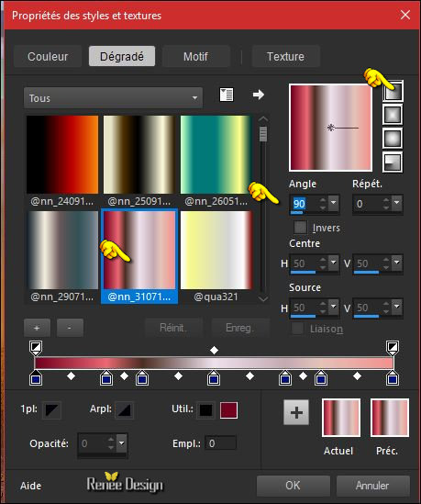The image size is (421, 504).
Task: Click the dark red Util. color swatch
Action: pos(228,410)
